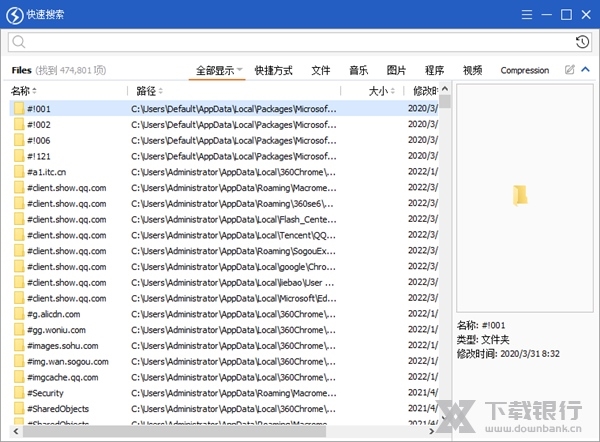
Task: Click the folder thumbnail in preview pane
Action: (x=520, y=195)
